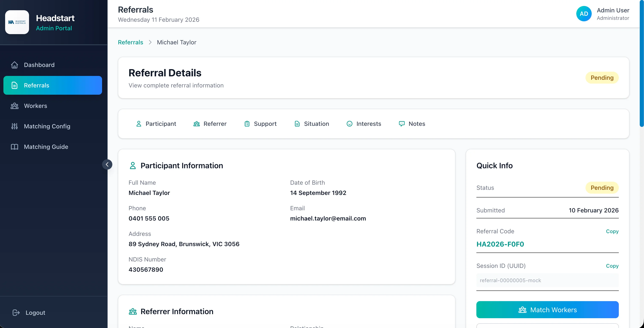This screenshot has height=328, width=644.
Task: Click the Admin User name
Action: tap(613, 10)
